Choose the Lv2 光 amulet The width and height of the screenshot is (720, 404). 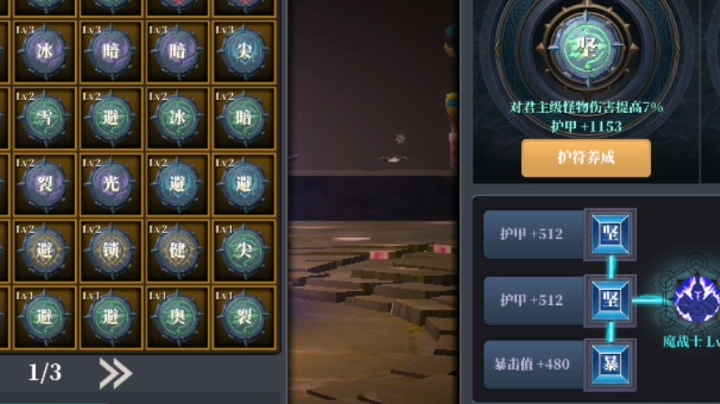click(111, 185)
